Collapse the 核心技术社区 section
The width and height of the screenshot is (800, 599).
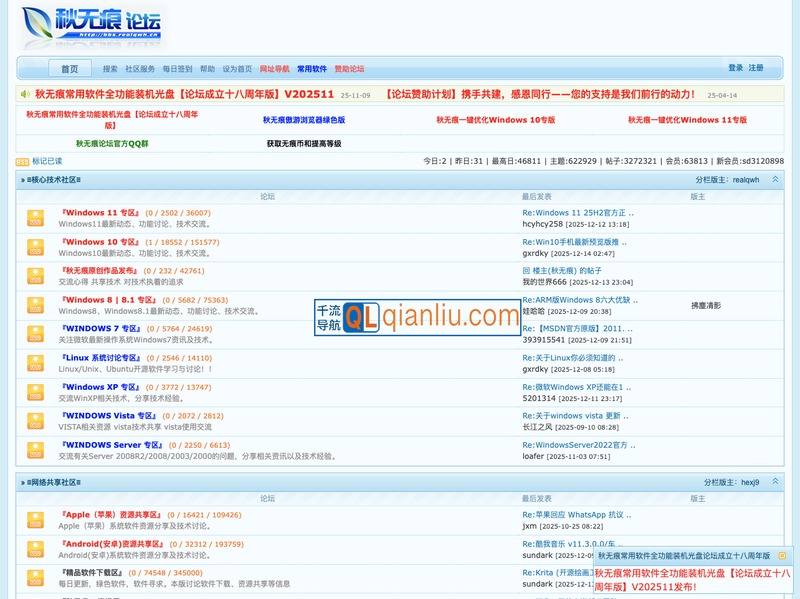775,180
